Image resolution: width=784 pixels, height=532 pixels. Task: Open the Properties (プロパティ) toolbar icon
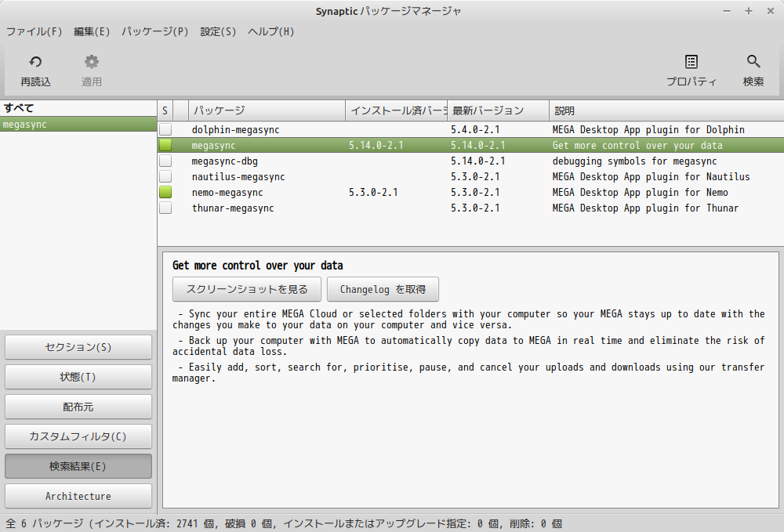tap(691, 62)
